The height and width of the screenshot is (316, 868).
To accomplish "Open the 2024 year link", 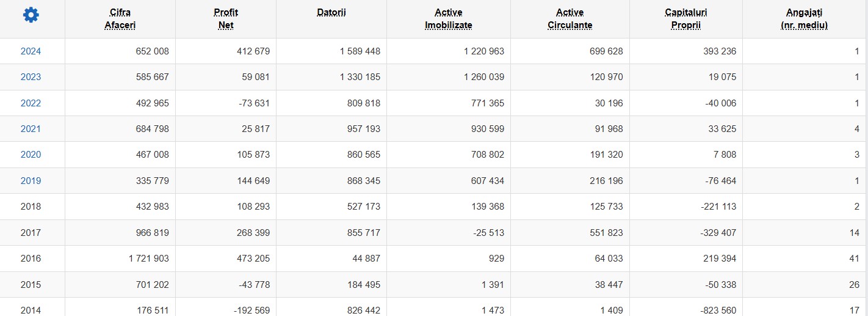I will [31, 51].
